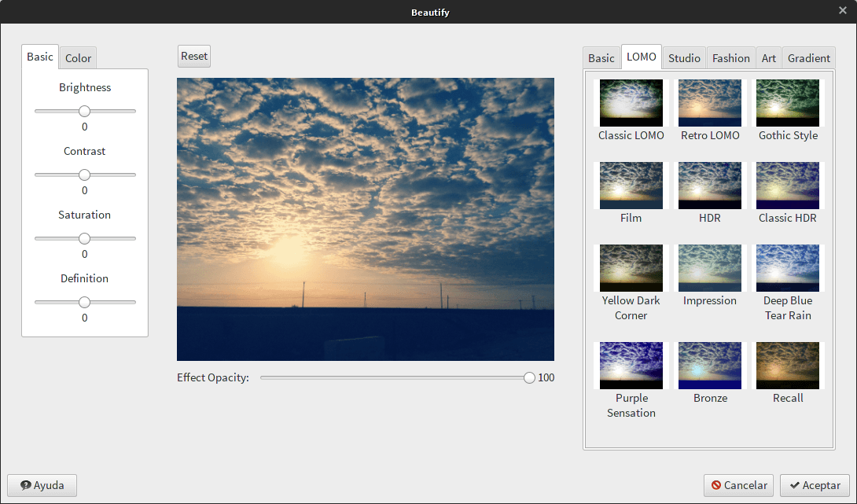This screenshot has height=504, width=857.
Task: Apply the Purple Sensation effect thumbnail
Action: (x=631, y=366)
